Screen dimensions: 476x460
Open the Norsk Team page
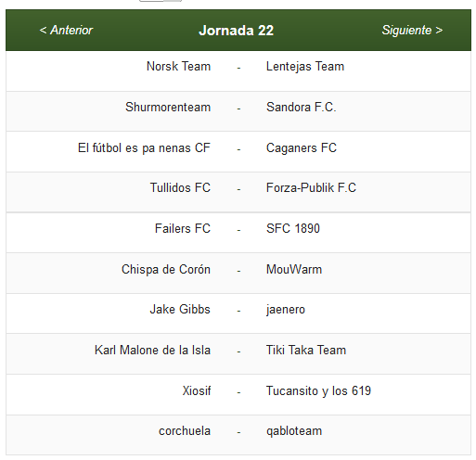[178, 66]
